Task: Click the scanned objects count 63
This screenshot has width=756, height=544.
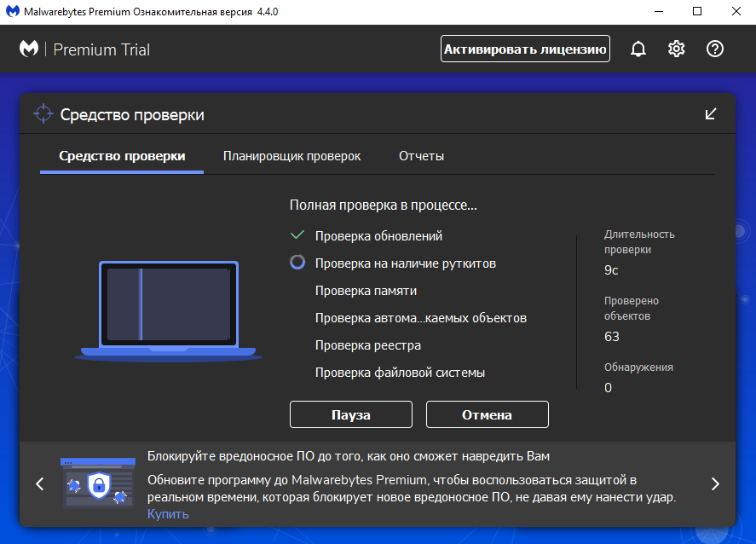Action: click(612, 337)
